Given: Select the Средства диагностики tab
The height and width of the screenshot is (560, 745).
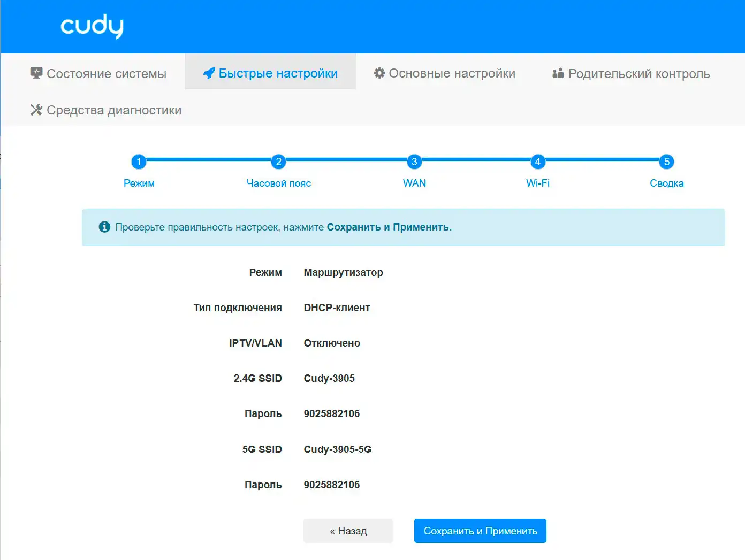Looking at the screenshot, I should coord(106,110).
